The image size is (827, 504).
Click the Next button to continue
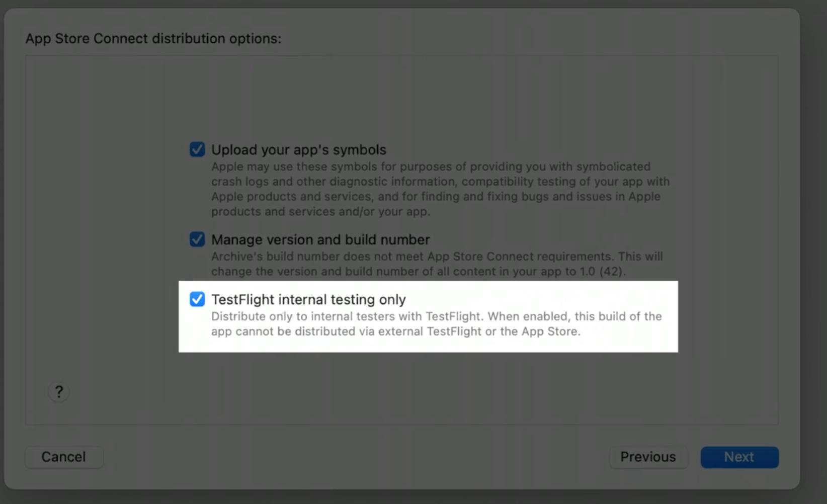tap(739, 457)
